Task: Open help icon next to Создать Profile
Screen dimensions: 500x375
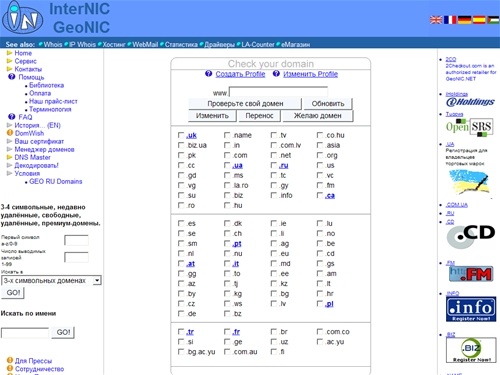Action: tap(208, 74)
